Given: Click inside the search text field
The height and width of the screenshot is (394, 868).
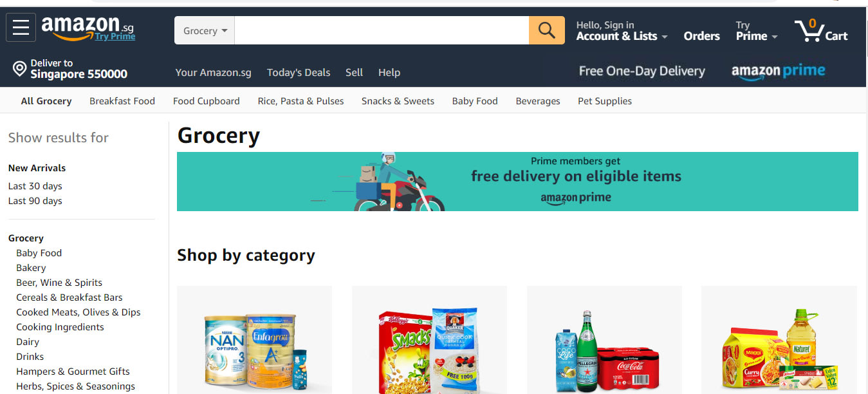Looking at the screenshot, I should (382, 30).
